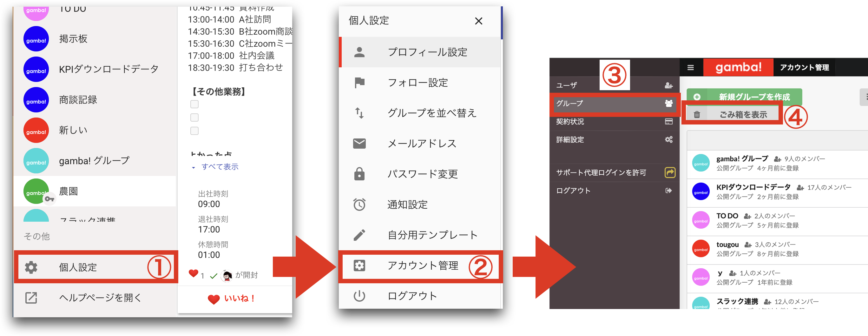The width and height of the screenshot is (868, 336).
Task: Select the 農園 group
Action: click(x=95, y=191)
